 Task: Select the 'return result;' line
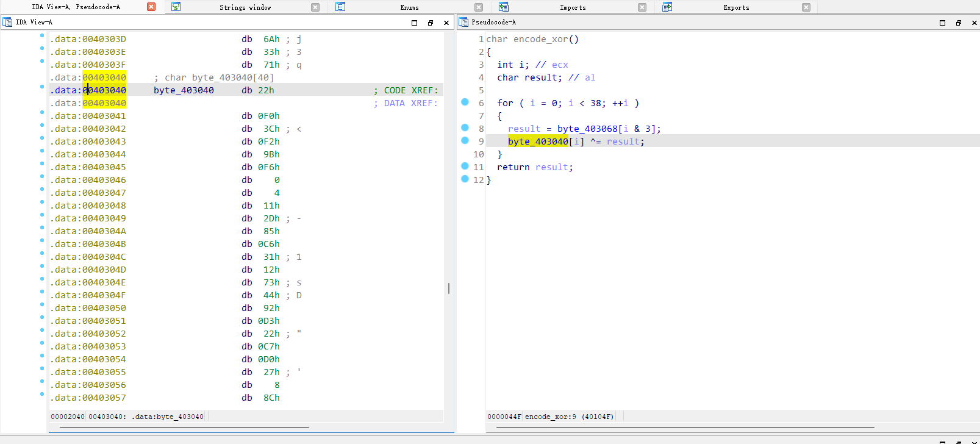[535, 167]
